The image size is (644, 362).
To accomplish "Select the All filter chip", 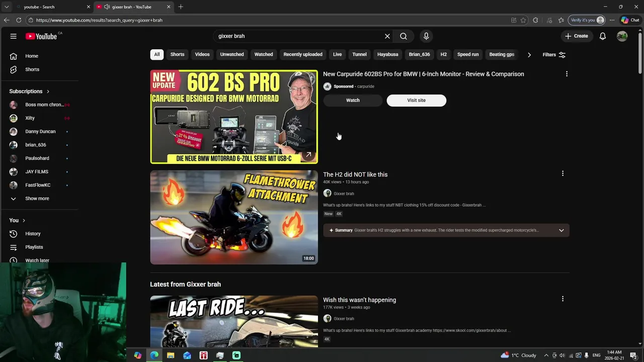I will click(x=157, y=54).
